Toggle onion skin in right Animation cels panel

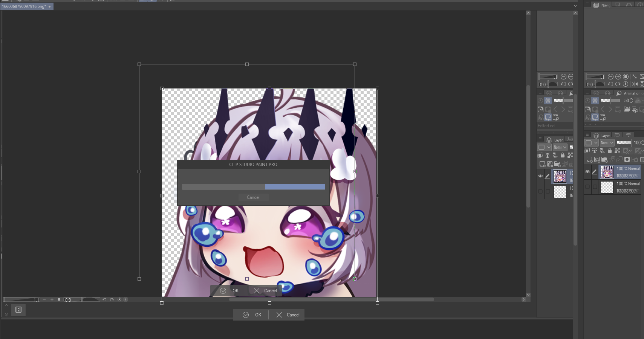[x=595, y=101]
